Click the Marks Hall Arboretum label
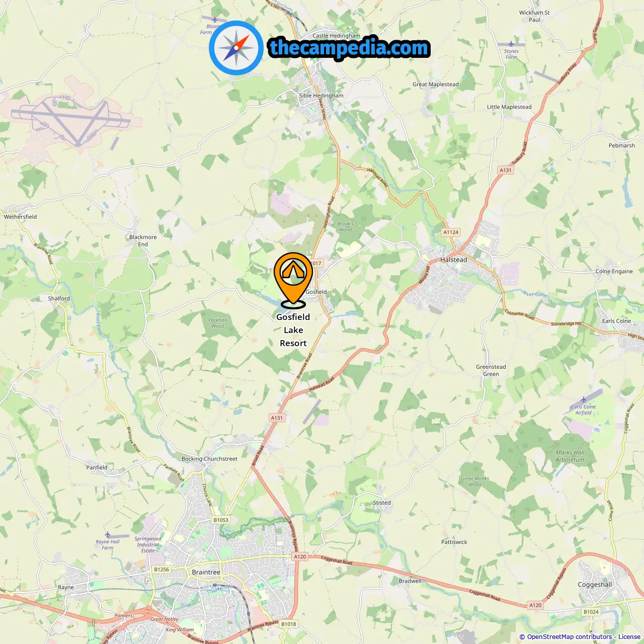The image size is (644, 644). [570, 456]
